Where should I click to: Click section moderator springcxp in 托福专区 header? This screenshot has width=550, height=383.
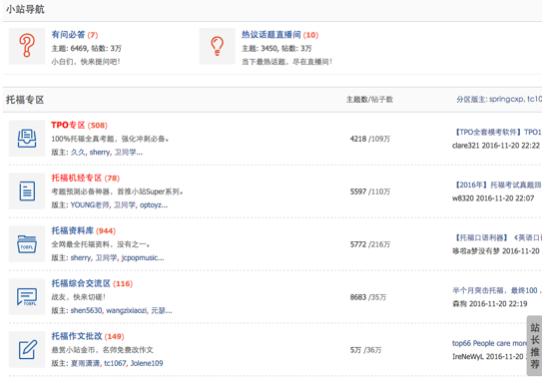pyautogui.click(x=506, y=99)
